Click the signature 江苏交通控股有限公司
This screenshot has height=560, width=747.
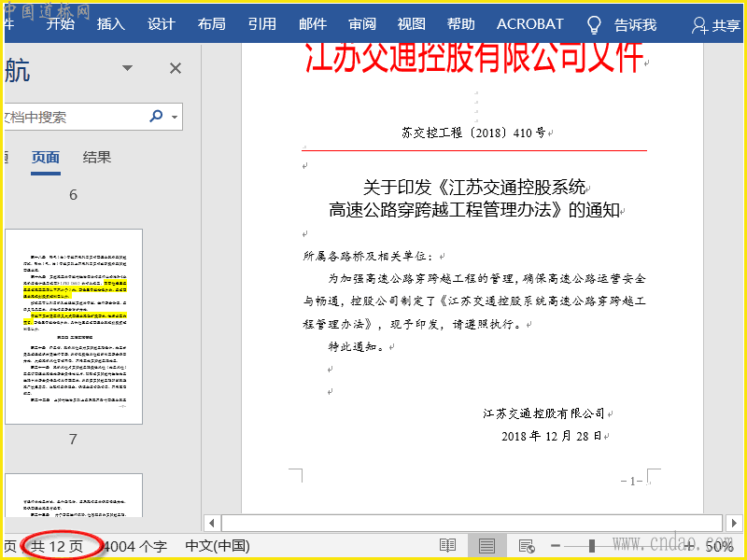tap(543, 413)
